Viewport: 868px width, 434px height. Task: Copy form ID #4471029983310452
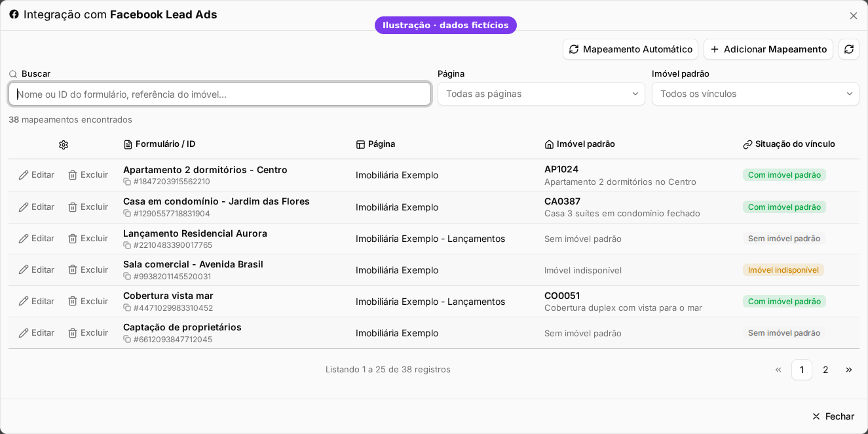127,308
